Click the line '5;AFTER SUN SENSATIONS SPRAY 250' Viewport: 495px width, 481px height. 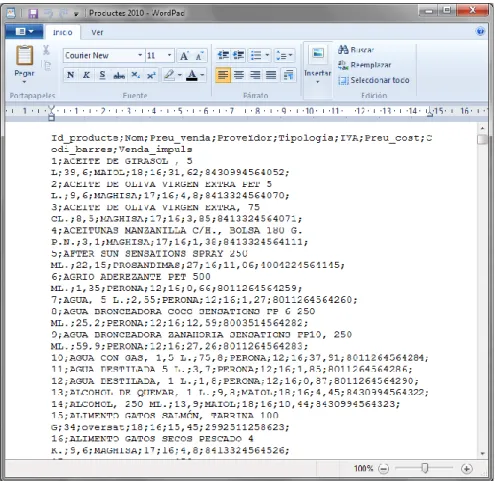pyautogui.click(x=149, y=254)
